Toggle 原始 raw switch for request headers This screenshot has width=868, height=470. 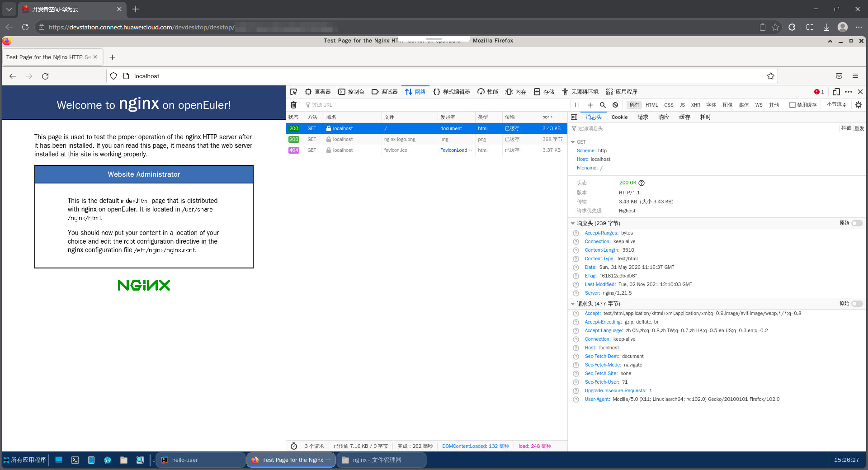coord(857,304)
